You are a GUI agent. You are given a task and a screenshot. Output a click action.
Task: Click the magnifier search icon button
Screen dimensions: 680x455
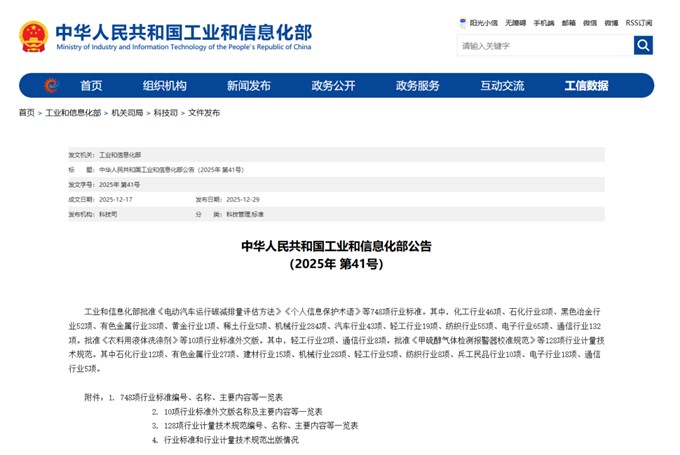(643, 45)
